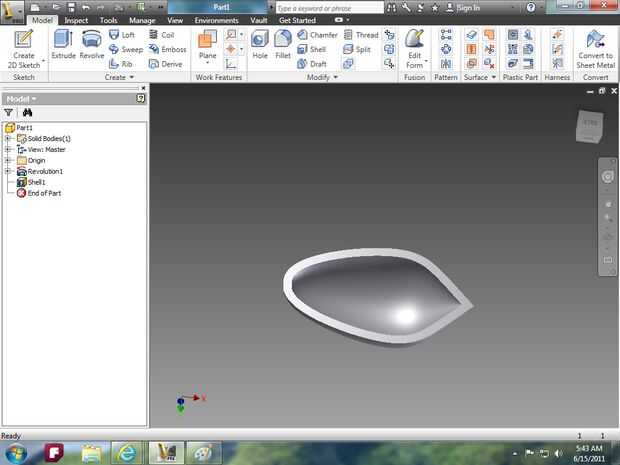Click the Sign In button
Screen dimensions: 620x465
463,8
